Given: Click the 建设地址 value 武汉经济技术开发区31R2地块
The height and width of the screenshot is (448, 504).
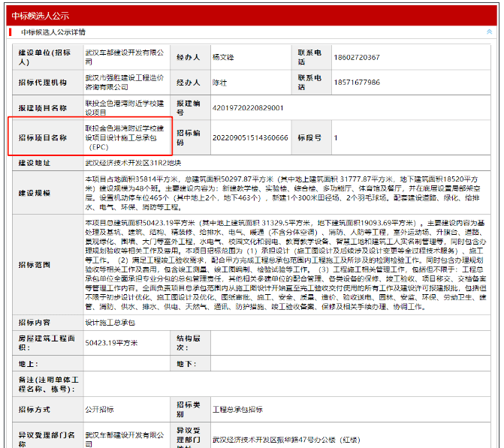Looking at the screenshot, I should 133,162.
